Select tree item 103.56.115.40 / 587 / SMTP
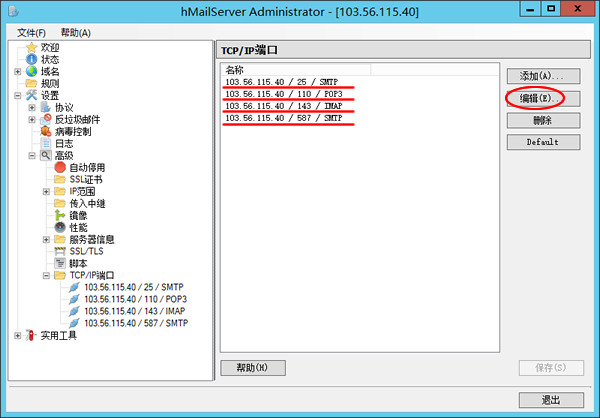This screenshot has height=418, width=600. point(136,323)
